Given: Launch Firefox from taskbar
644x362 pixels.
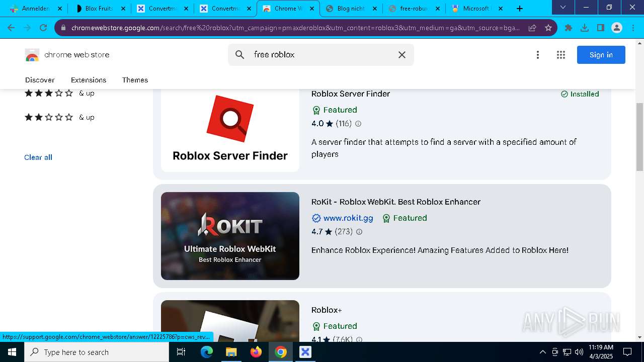Looking at the screenshot, I should 256,352.
